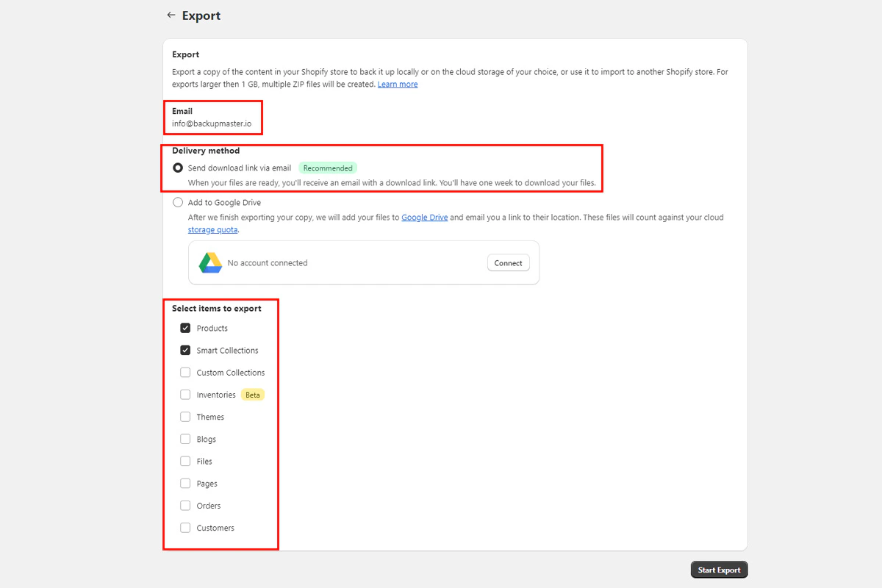The width and height of the screenshot is (882, 588).
Task: Click the Start Export button
Action: pos(719,569)
